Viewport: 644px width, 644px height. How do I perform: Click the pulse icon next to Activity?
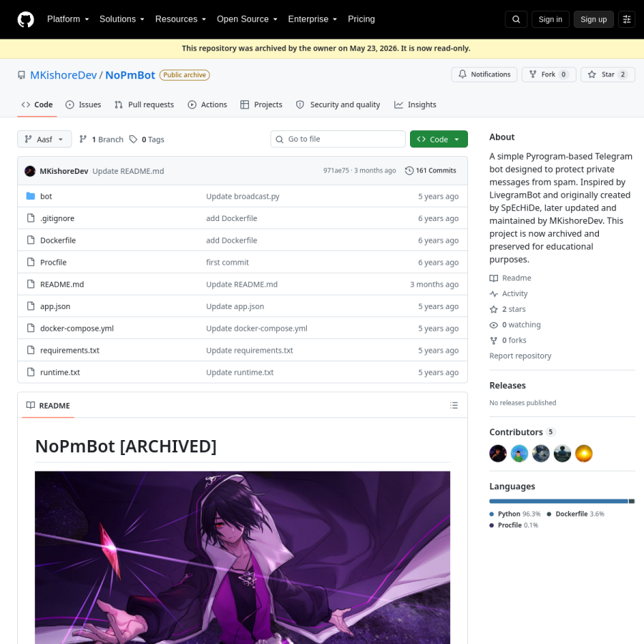coord(494,293)
